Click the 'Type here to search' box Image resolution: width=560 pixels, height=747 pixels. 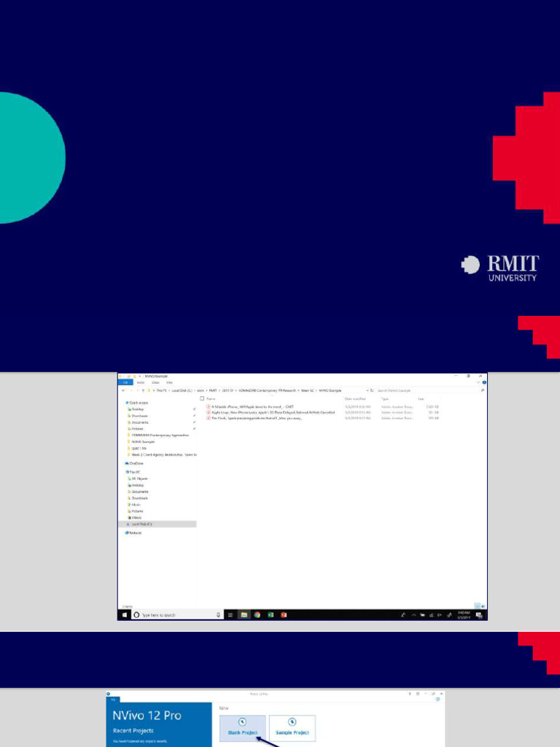click(178, 615)
